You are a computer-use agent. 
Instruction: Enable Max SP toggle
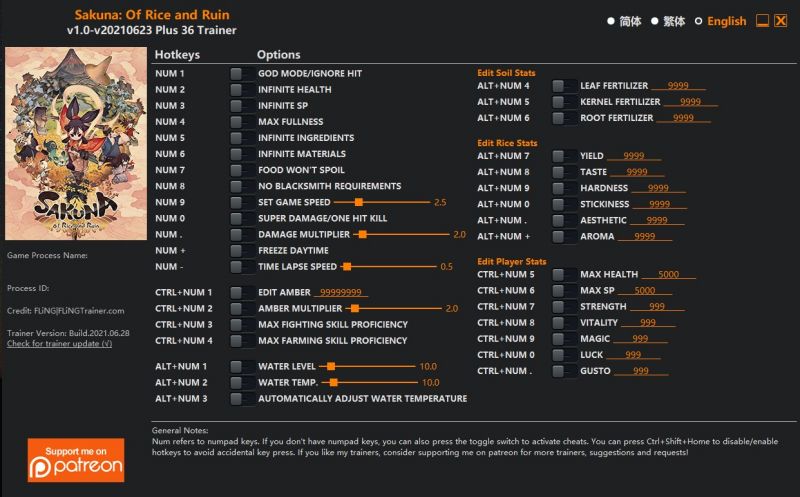564,290
